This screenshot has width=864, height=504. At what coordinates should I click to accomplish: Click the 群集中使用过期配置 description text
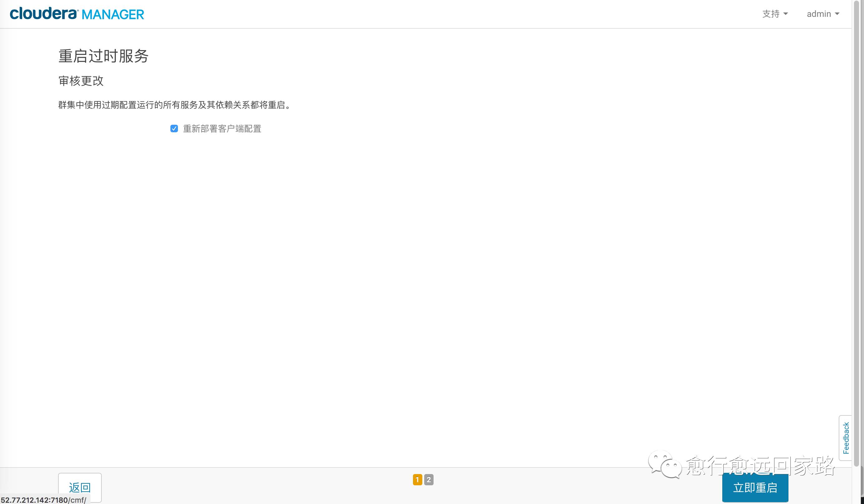(175, 105)
